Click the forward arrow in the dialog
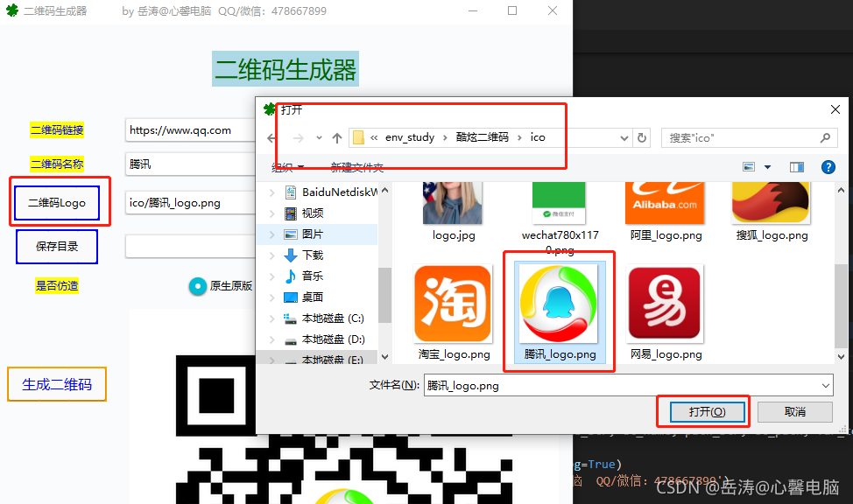 (x=298, y=138)
